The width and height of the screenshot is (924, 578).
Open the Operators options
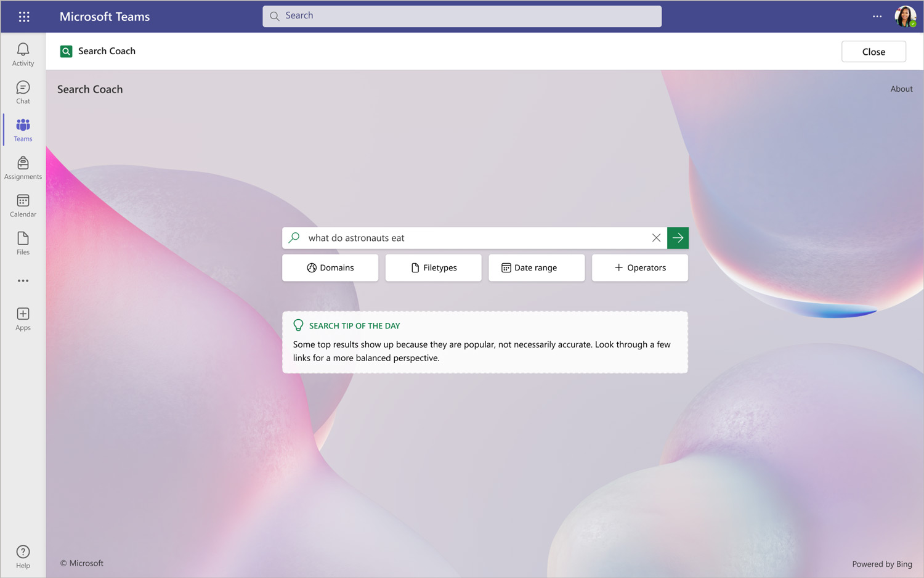coord(640,268)
